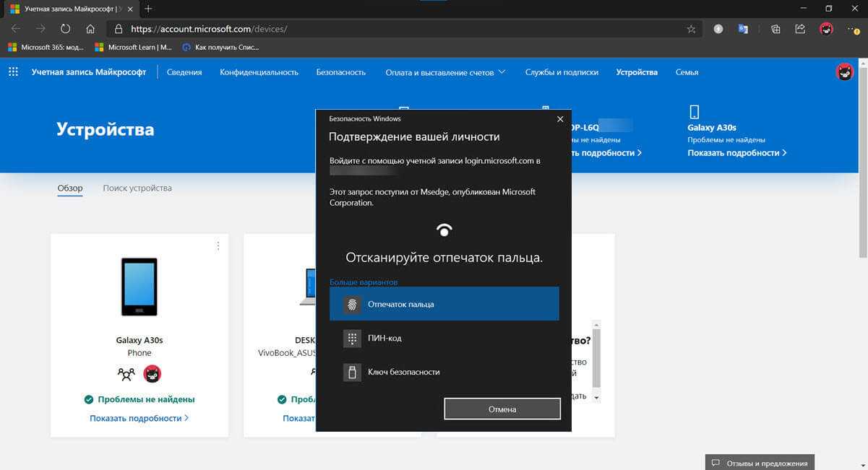Screen dimensions: 868x470
Task: Go to the browser home page icon
Action: click(90, 29)
